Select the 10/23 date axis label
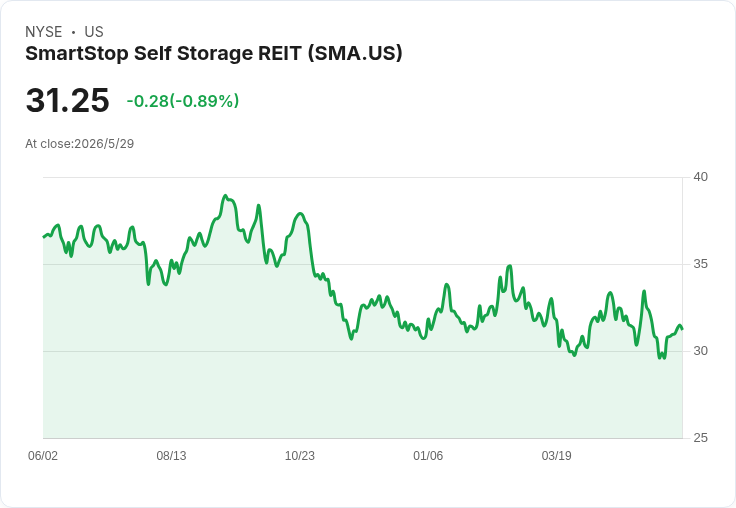 (x=299, y=455)
